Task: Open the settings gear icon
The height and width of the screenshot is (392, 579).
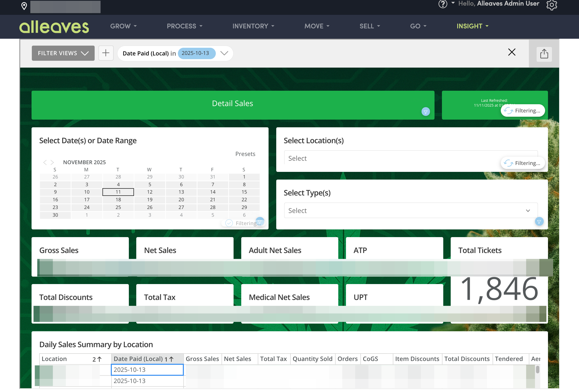Action: click(552, 5)
